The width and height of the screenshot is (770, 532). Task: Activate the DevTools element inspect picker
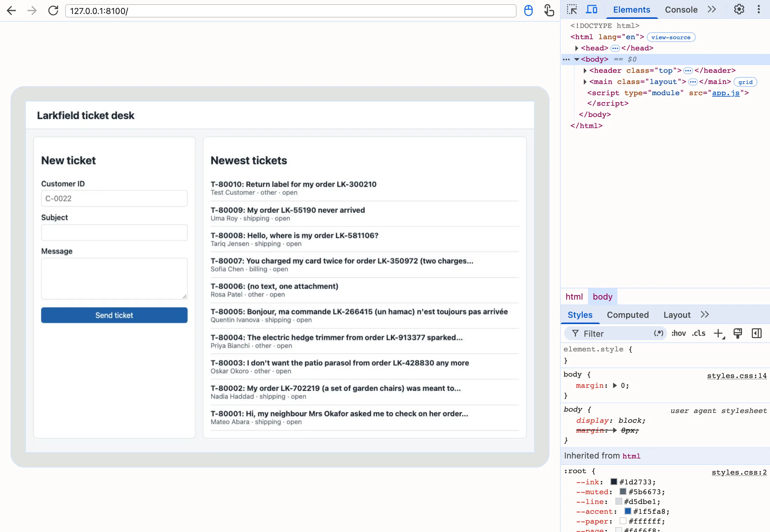[x=572, y=9]
